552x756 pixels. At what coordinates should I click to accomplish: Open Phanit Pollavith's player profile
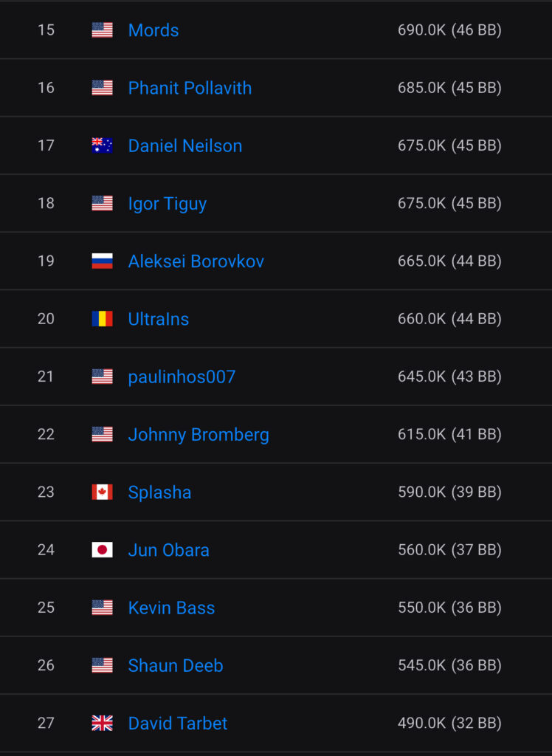coord(190,88)
